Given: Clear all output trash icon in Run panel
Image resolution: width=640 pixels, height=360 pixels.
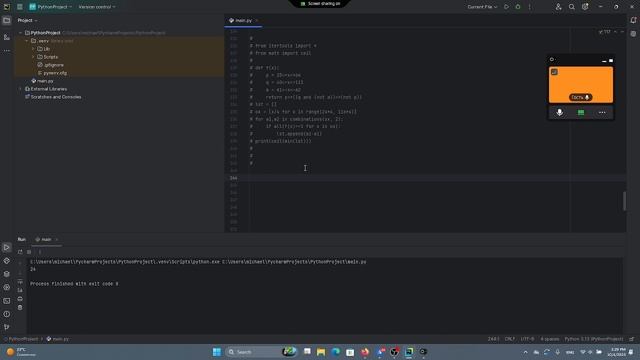Looking at the screenshot, I should click(x=20, y=307).
